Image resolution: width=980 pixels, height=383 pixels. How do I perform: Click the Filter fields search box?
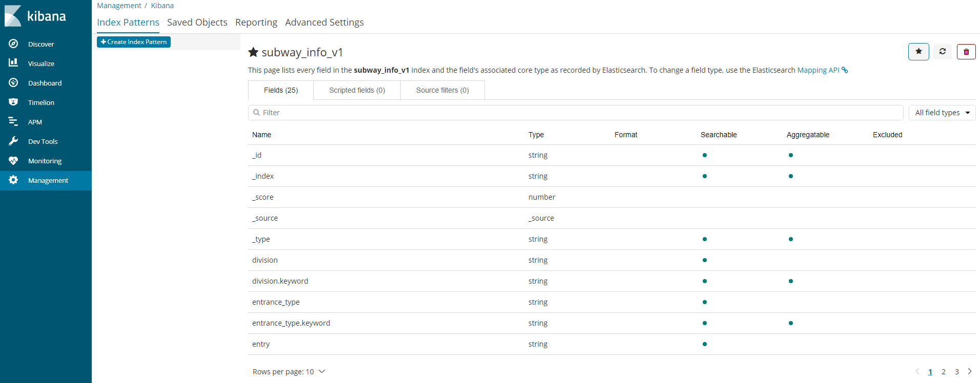575,113
